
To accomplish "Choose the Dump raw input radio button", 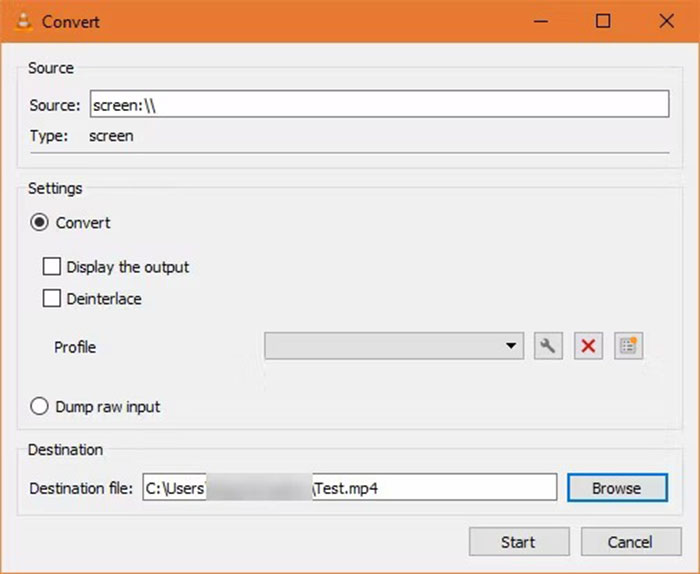I will [40, 406].
